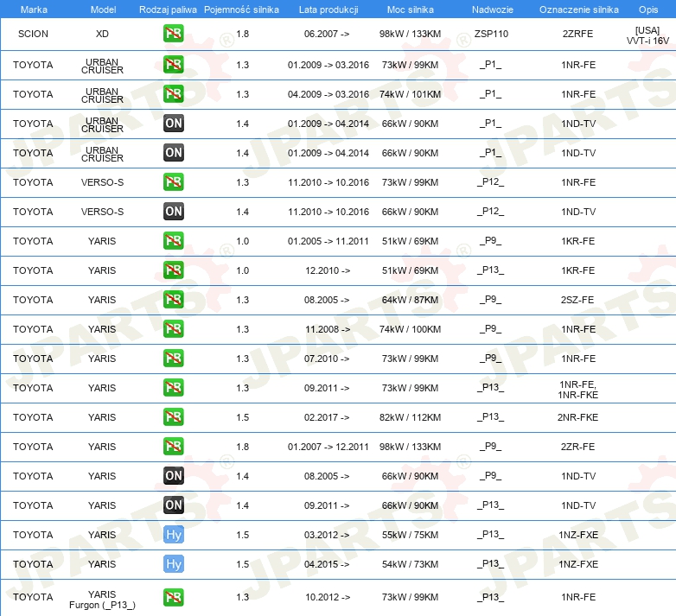This screenshot has height=616, width=676.
Task: Click 11.2010 -> 10.2016 dates in Verso-S 1.3 row
Action: [328, 182]
